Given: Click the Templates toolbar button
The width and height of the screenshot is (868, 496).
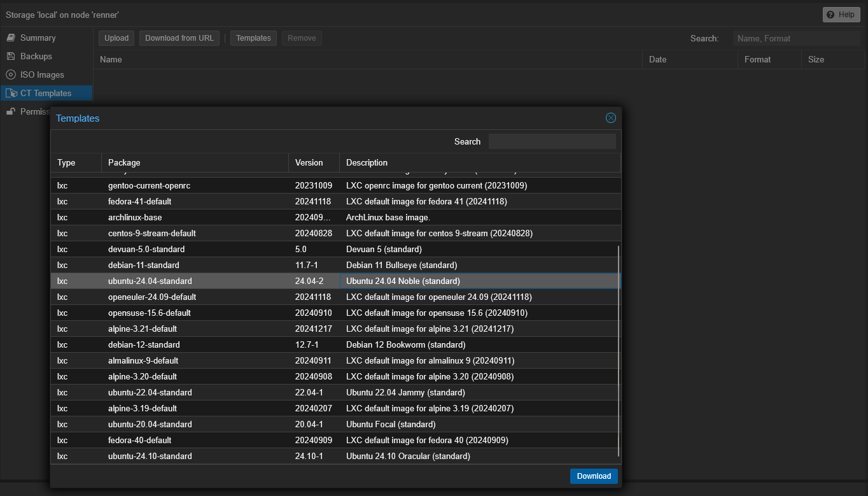Looking at the screenshot, I should coord(253,38).
